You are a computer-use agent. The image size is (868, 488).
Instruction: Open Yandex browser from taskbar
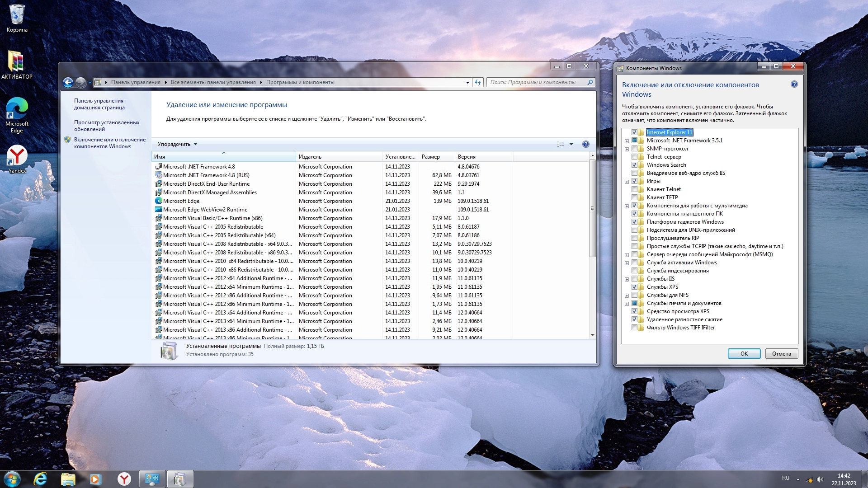pos(124,479)
